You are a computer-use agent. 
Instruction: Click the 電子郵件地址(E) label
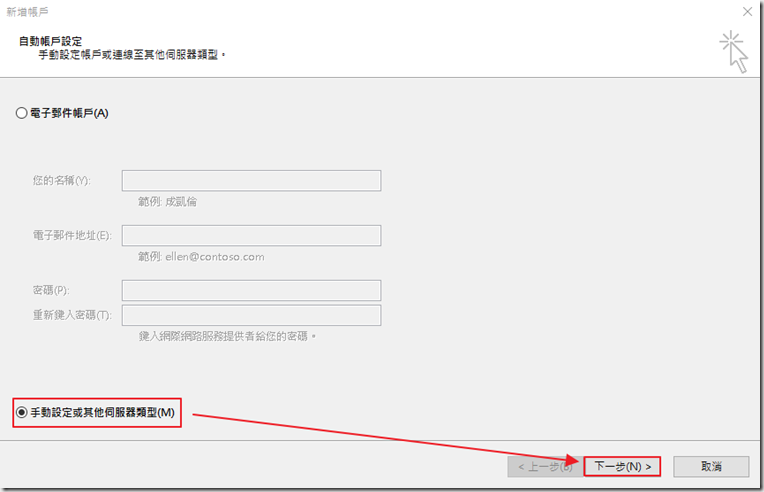pos(72,236)
